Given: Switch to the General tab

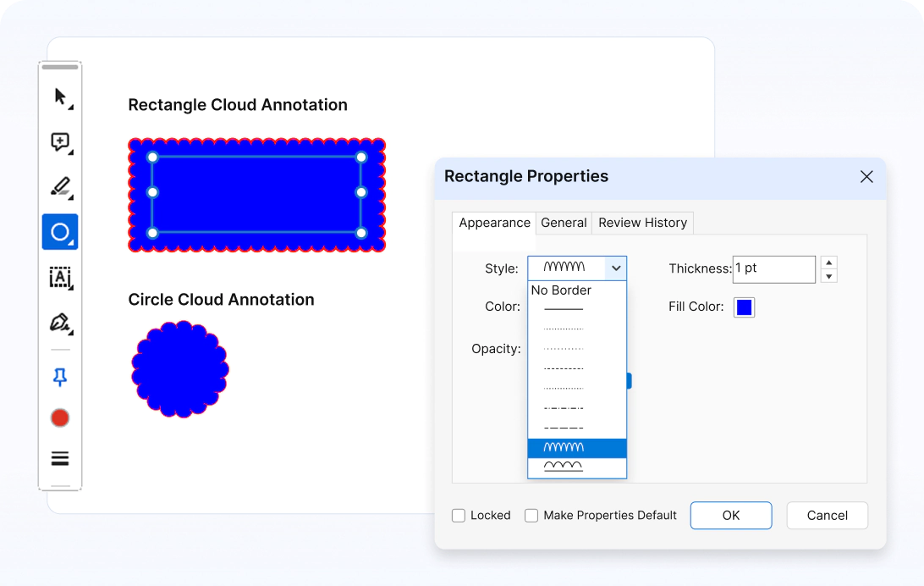Looking at the screenshot, I should click(564, 223).
